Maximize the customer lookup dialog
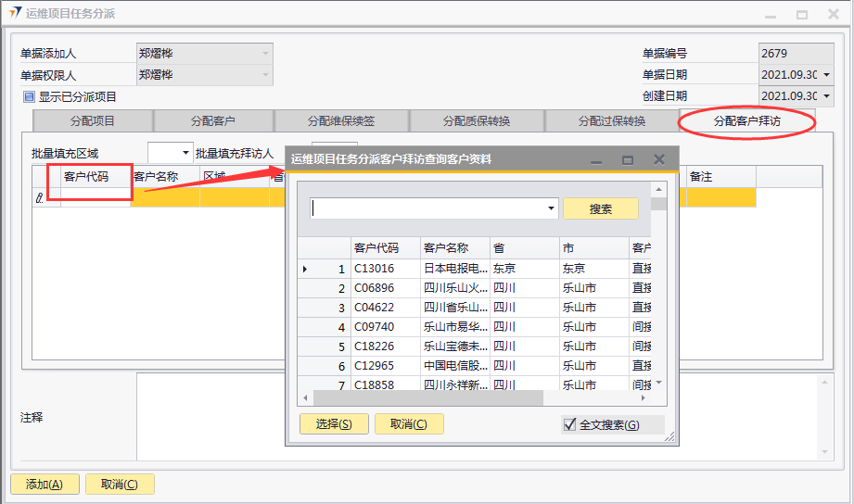The image size is (854, 504). (627, 159)
